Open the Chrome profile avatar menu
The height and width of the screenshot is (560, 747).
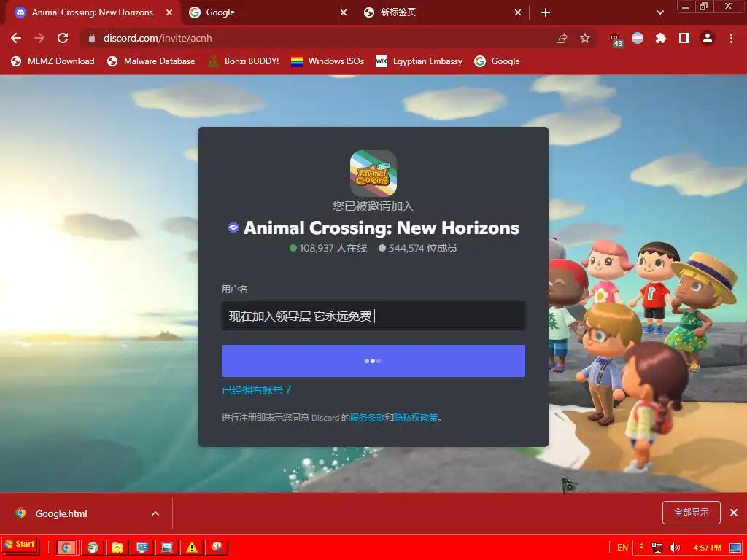(708, 38)
